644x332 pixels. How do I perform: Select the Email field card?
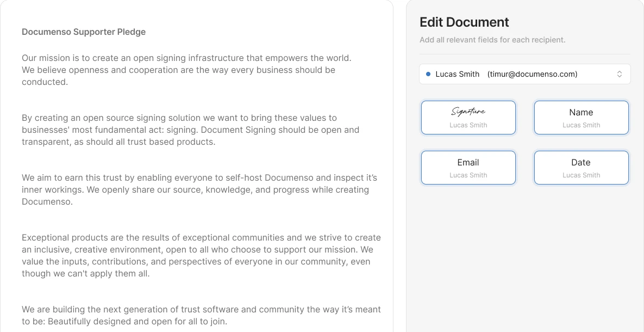point(468,168)
